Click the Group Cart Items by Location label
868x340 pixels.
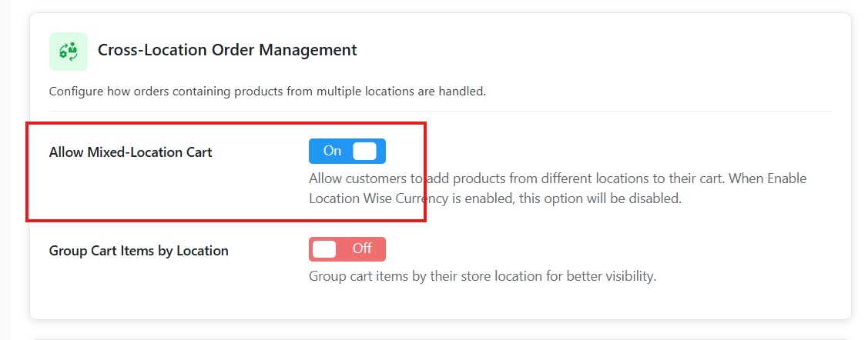coord(139,251)
